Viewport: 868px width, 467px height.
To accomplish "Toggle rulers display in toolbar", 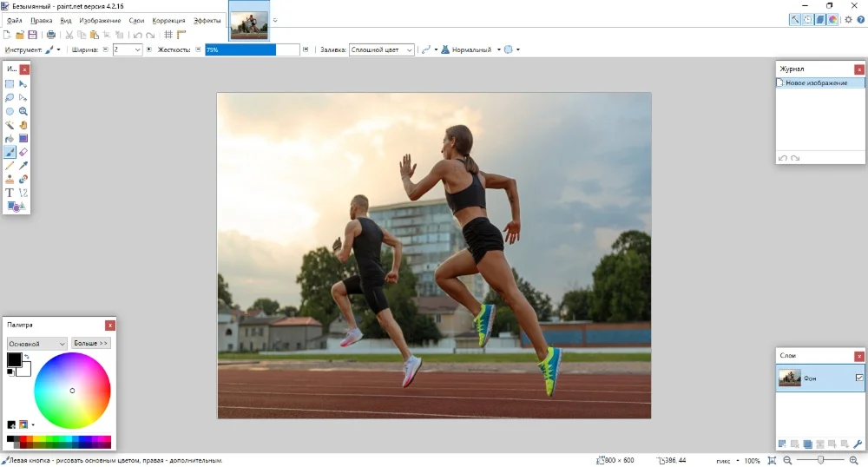I will pyautogui.click(x=181, y=35).
